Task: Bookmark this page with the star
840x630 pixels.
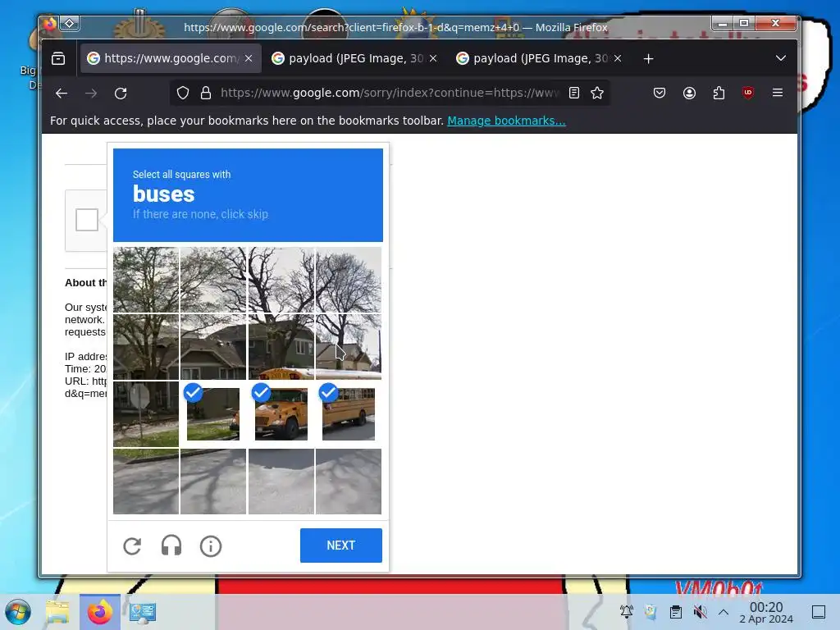Action: 597,94
